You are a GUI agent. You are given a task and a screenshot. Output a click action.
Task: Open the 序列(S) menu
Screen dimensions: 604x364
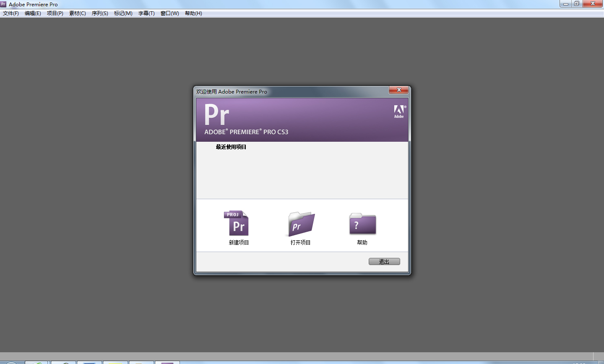[100, 13]
